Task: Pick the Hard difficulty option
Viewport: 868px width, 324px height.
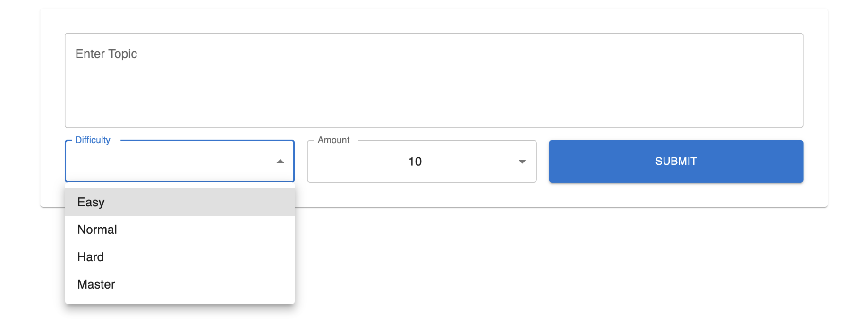Action: click(91, 257)
